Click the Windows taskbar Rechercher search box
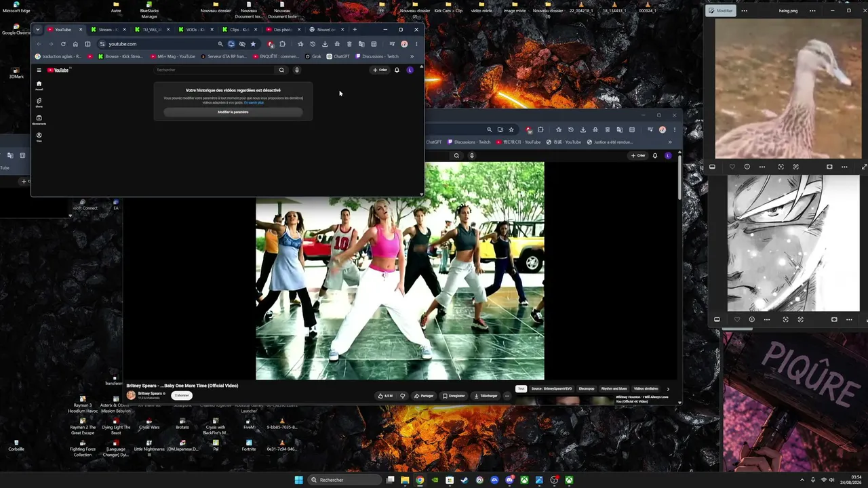The width and height of the screenshot is (868, 488). pyautogui.click(x=344, y=480)
